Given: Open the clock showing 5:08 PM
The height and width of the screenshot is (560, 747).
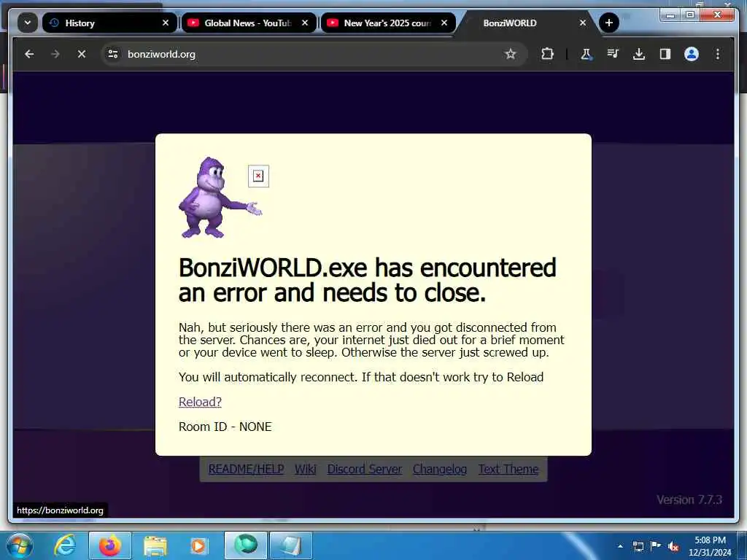Looking at the screenshot, I should tap(710, 546).
